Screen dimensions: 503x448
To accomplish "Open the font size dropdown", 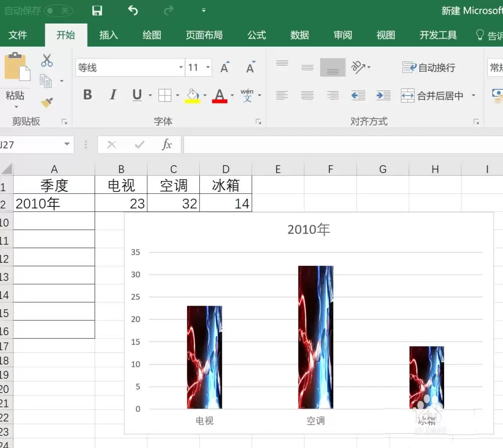I will click(x=208, y=67).
